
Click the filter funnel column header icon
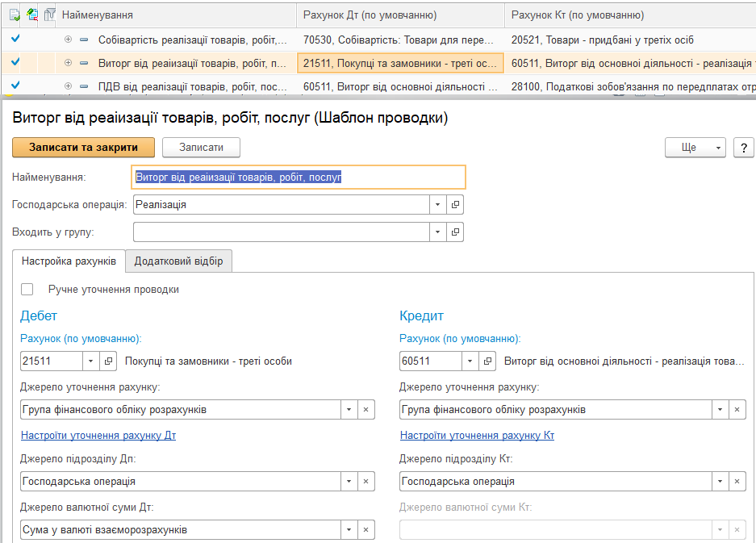tap(50, 15)
